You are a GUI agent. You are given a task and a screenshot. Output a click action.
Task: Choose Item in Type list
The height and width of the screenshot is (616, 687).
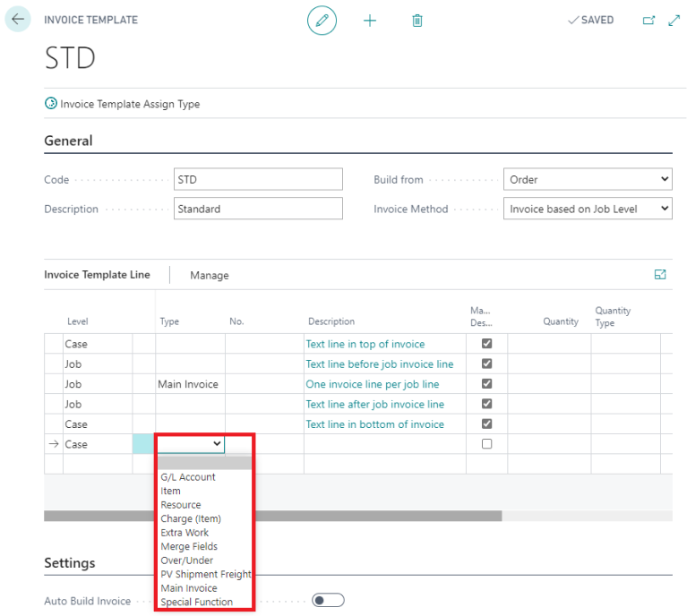coord(204,492)
